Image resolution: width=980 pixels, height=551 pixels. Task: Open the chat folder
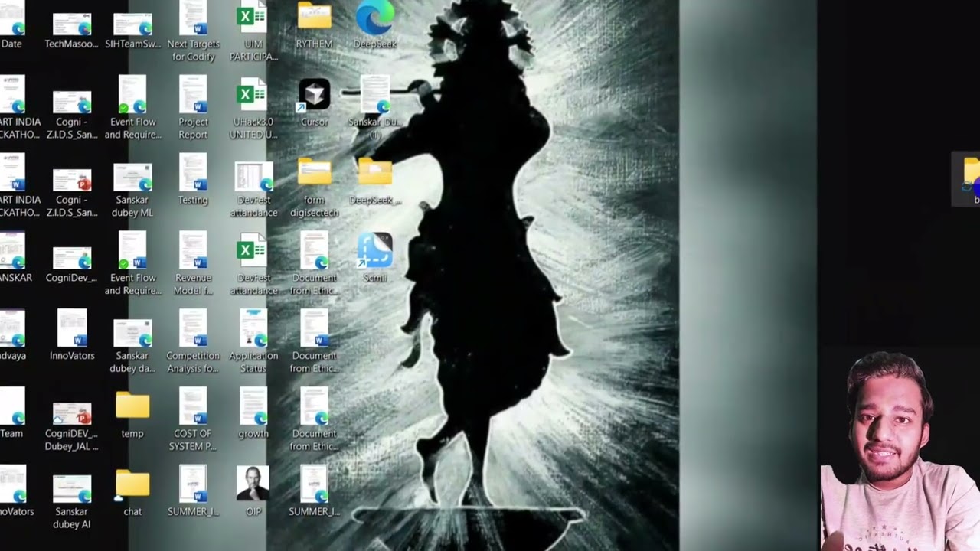pos(132,485)
